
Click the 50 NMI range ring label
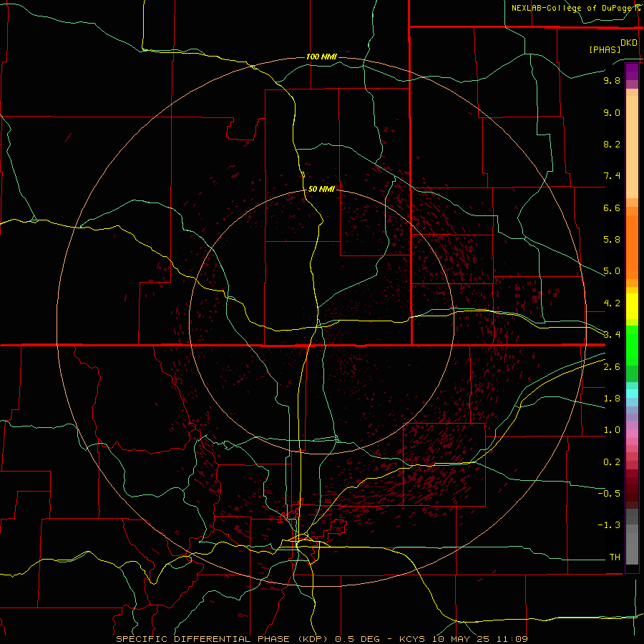321,189
